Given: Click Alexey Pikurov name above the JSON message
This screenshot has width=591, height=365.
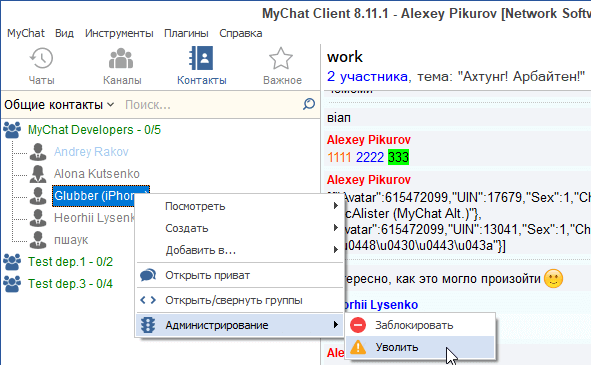Looking at the screenshot, I should 369,180.
